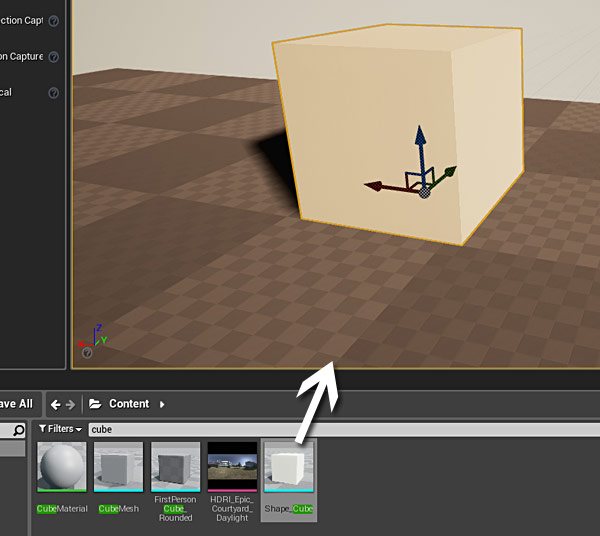Click the help icon beside the third placement item
Screen dimensions: 600x536
[53, 93]
